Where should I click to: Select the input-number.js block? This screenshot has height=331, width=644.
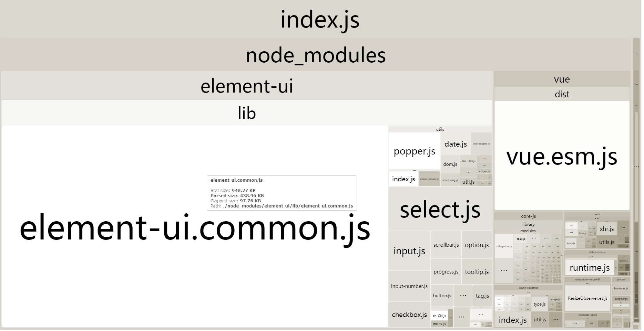[x=409, y=286]
